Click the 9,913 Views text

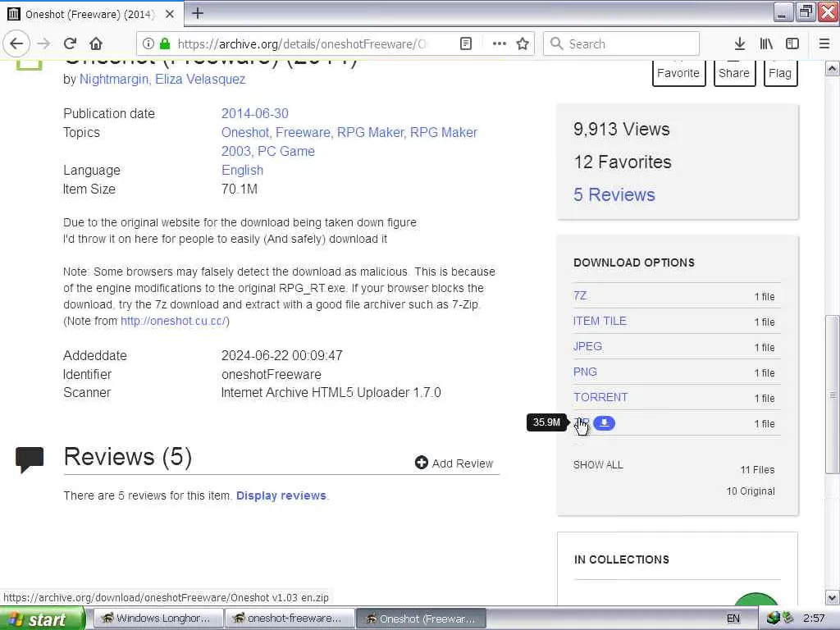622,129
